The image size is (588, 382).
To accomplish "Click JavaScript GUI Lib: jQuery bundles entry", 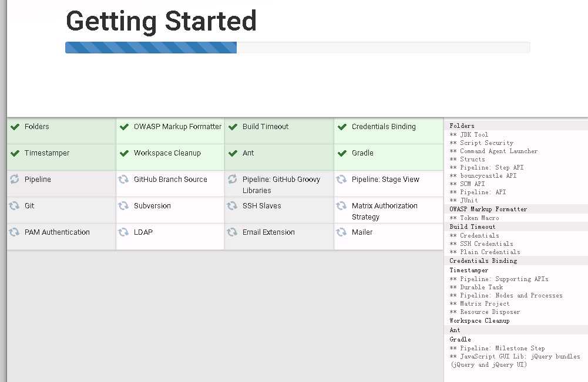I will 515,361.
